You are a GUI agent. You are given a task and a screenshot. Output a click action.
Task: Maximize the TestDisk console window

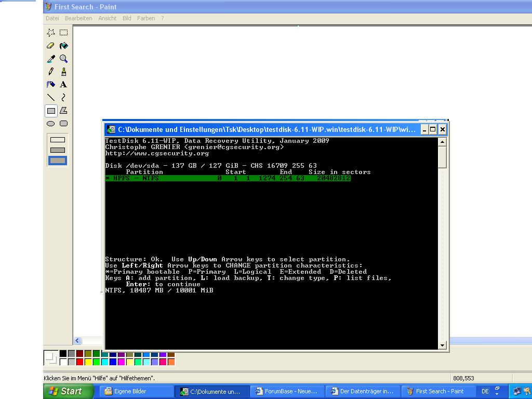[433, 129]
